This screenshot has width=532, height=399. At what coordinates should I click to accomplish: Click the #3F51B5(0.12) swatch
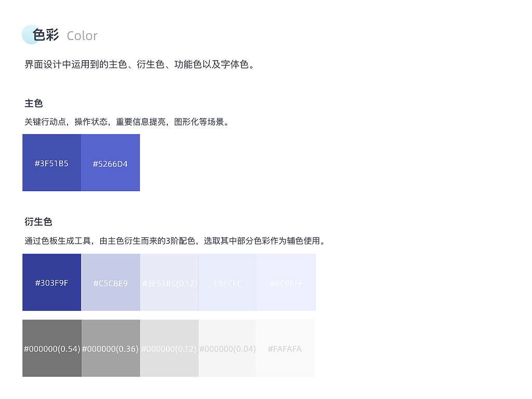click(169, 282)
